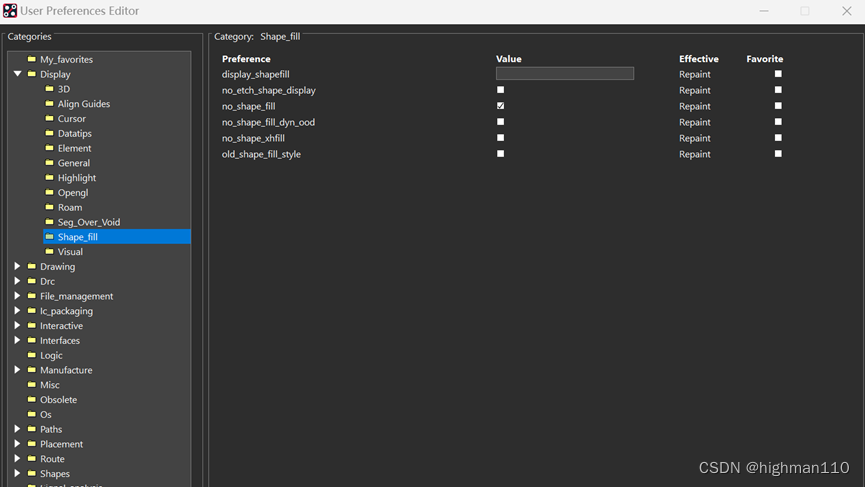Click the Obsolete folder icon
This screenshot has width=865, height=487.
click(x=32, y=400)
